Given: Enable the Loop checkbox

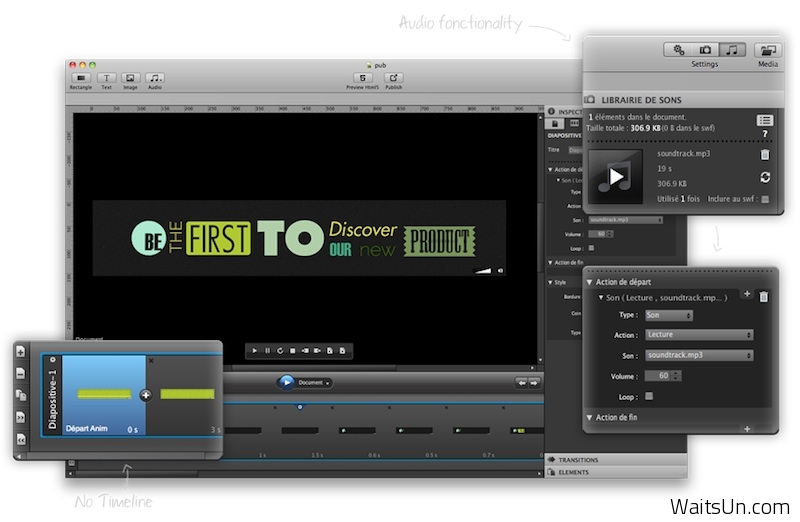Looking at the screenshot, I should pyautogui.click(x=649, y=396).
